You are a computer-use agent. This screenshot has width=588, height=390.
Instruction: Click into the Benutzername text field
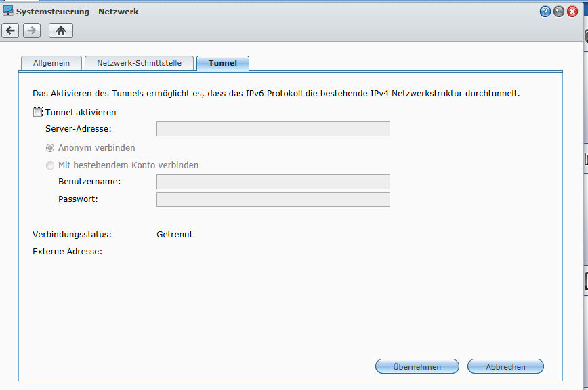point(273,182)
